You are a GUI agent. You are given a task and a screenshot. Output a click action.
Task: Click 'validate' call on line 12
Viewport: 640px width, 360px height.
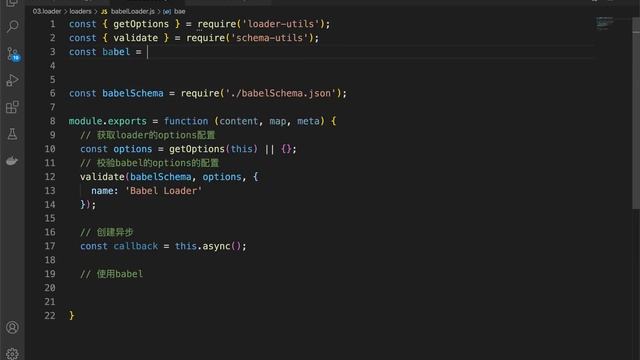tap(102, 177)
